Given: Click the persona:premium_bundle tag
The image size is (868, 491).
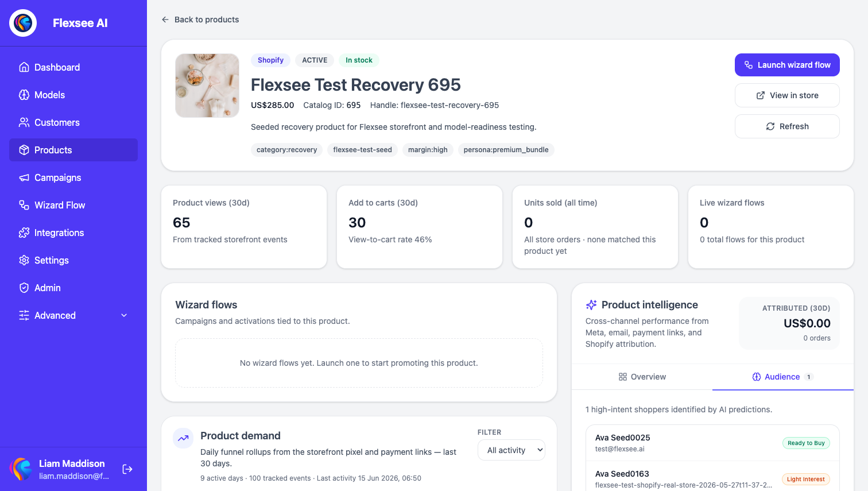Looking at the screenshot, I should (x=506, y=150).
